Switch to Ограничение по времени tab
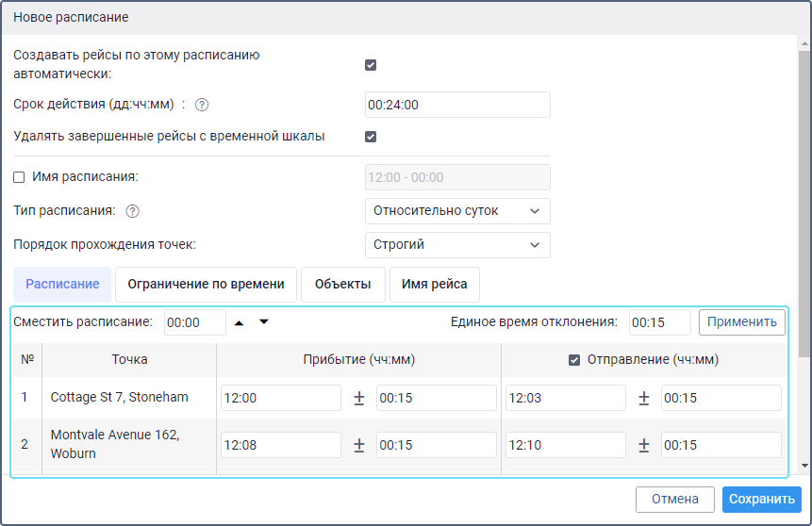This screenshot has height=526, width=812. point(206,285)
